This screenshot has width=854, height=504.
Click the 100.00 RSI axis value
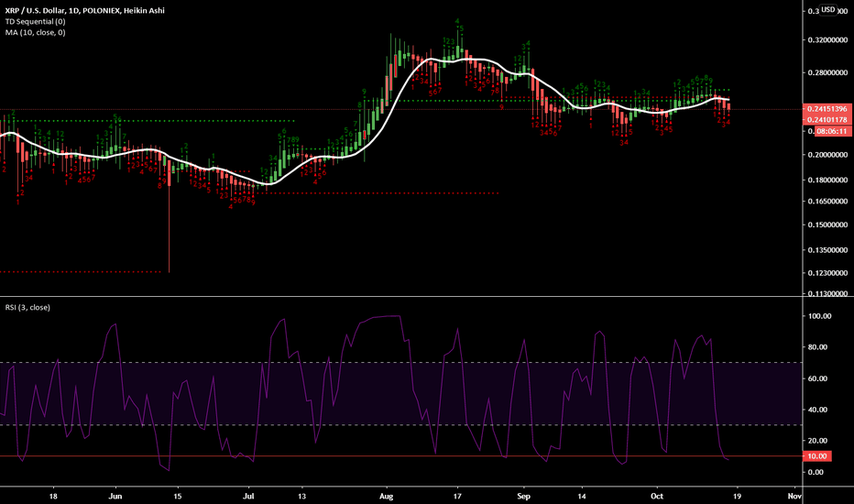[x=820, y=316]
